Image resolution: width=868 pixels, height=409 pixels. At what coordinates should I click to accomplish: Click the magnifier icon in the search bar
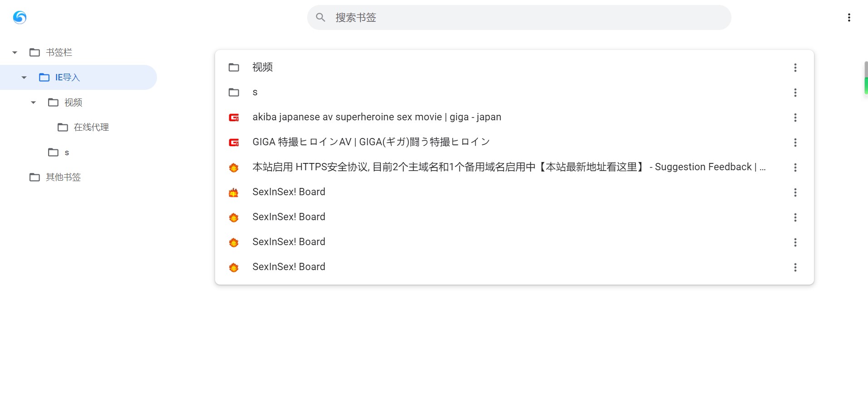click(x=320, y=17)
